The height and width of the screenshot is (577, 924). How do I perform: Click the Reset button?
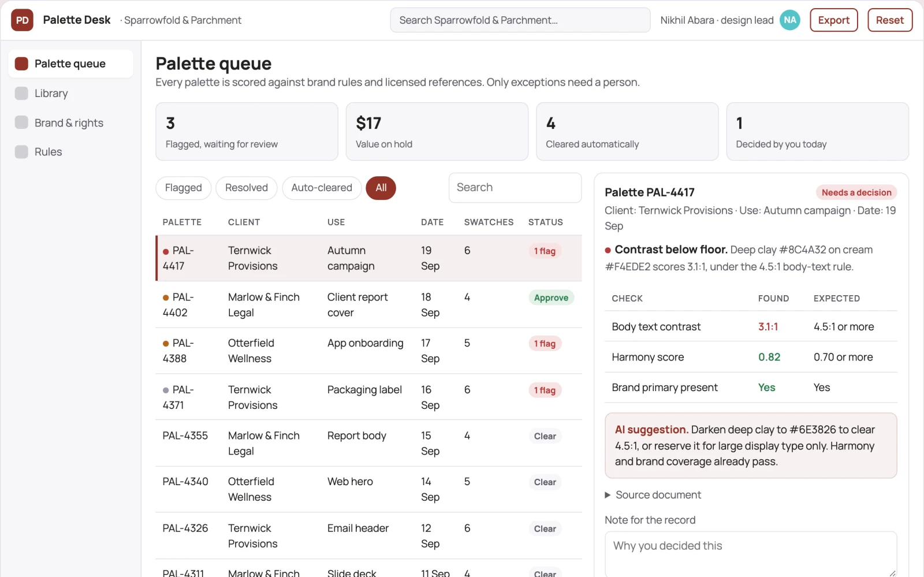point(889,20)
